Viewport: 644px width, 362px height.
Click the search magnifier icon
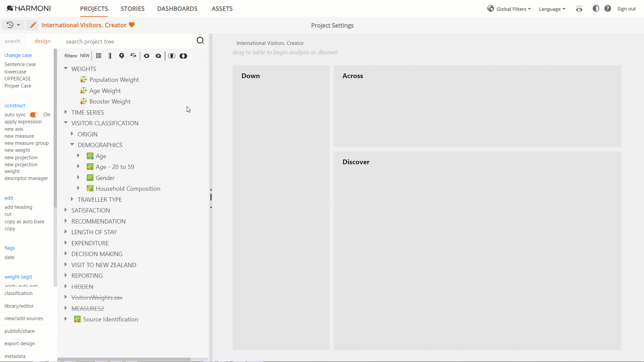[200, 41]
